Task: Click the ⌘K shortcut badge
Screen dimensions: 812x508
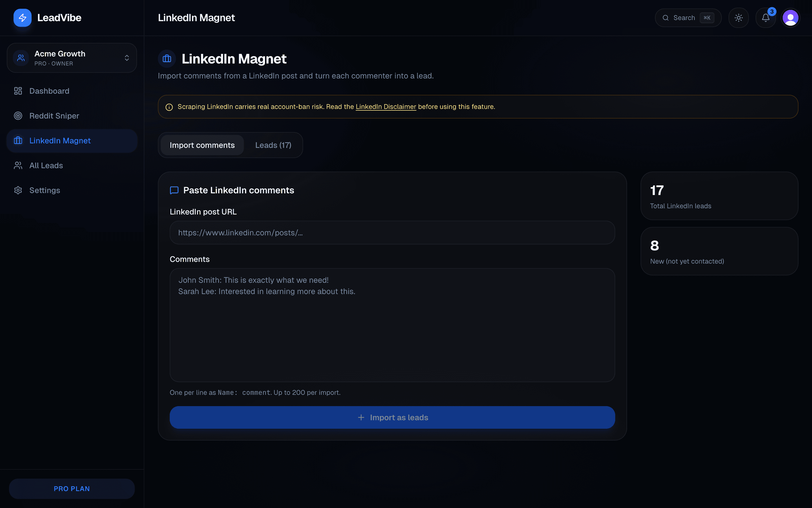Action: [707, 18]
